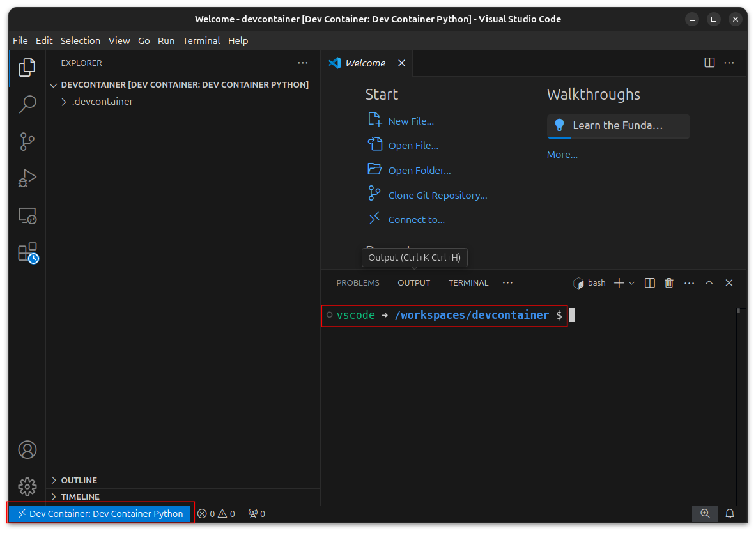This screenshot has height=533, width=756.
Task: Switch to the PROBLEMS panel tab
Action: (358, 283)
